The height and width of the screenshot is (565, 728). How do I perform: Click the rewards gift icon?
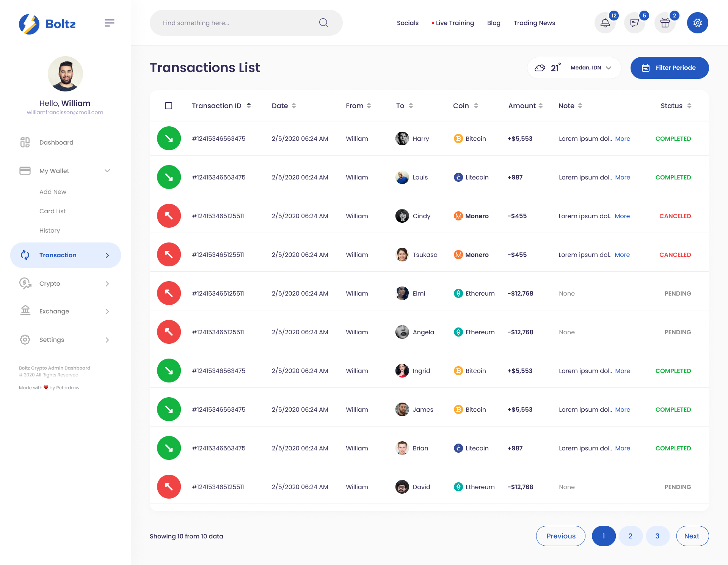pos(665,23)
